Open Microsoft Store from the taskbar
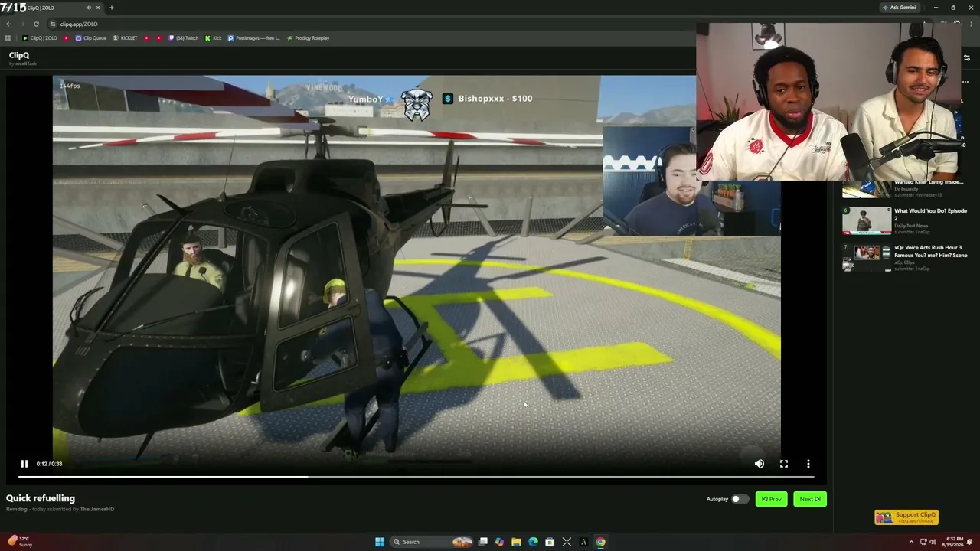This screenshot has width=980, height=551. pos(550,542)
